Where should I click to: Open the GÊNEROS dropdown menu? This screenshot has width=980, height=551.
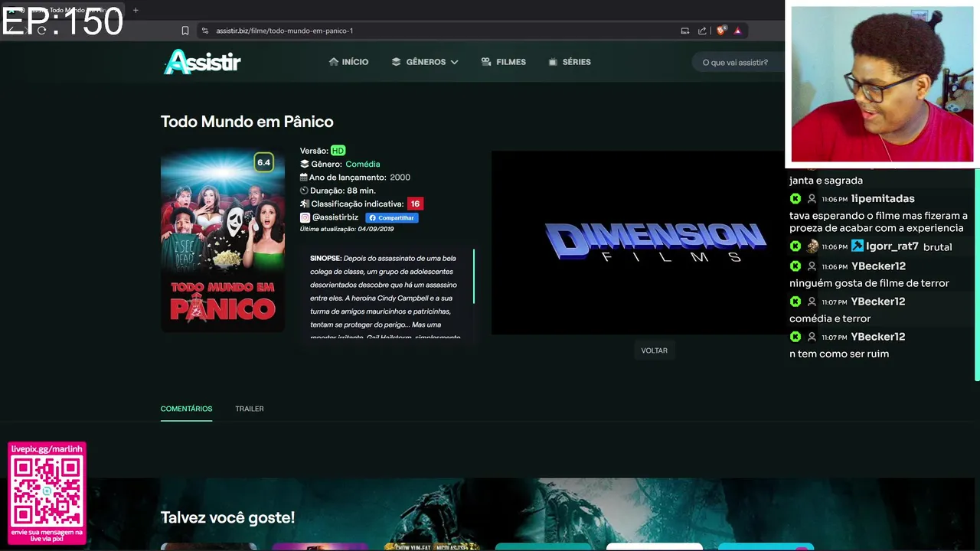point(425,62)
